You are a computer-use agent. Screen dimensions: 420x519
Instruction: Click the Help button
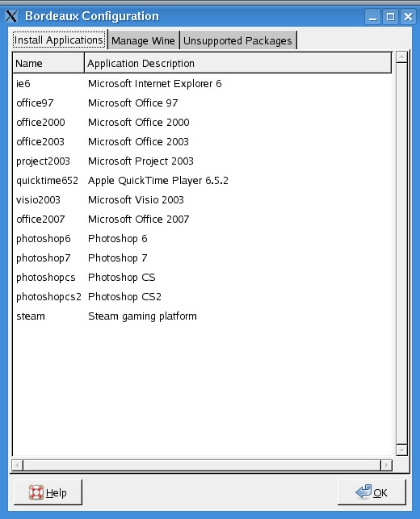coord(48,492)
